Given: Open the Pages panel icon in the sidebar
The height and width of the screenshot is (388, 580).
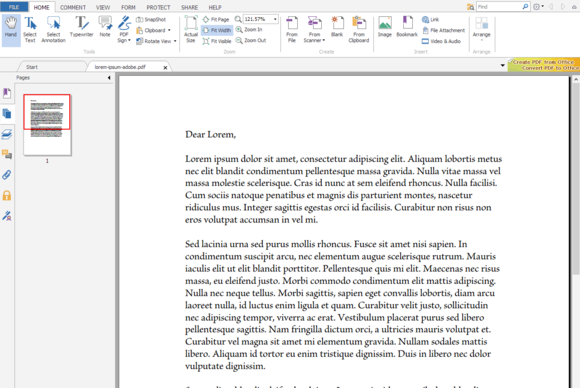Looking at the screenshot, I should click(7, 114).
